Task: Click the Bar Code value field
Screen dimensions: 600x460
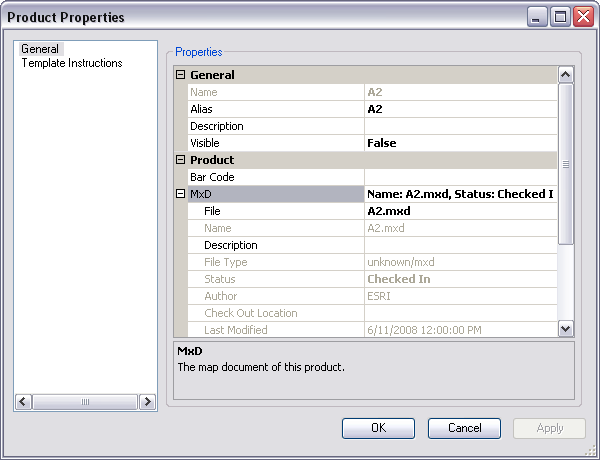Action: tap(460, 177)
